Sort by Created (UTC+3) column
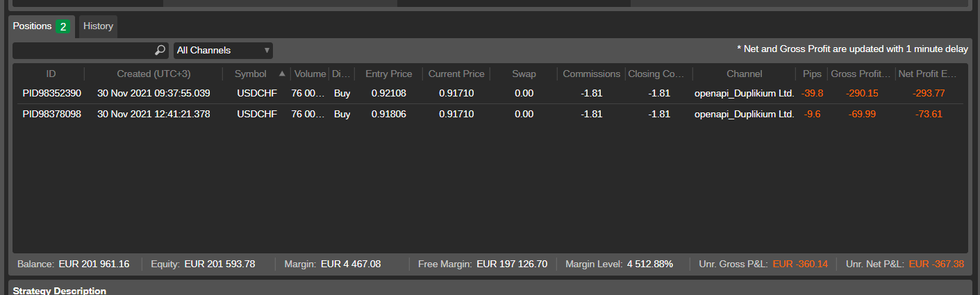The width and height of the screenshot is (980, 295). 153,74
